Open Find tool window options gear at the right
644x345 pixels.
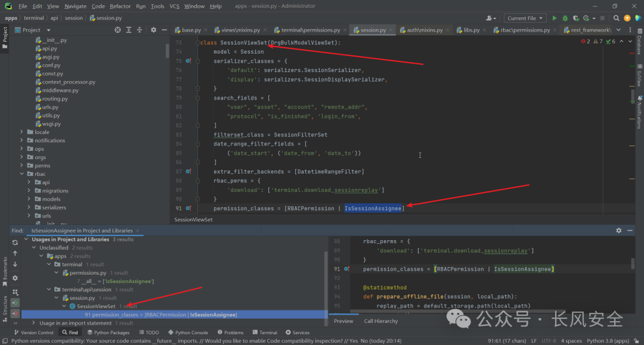tap(618, 231)
